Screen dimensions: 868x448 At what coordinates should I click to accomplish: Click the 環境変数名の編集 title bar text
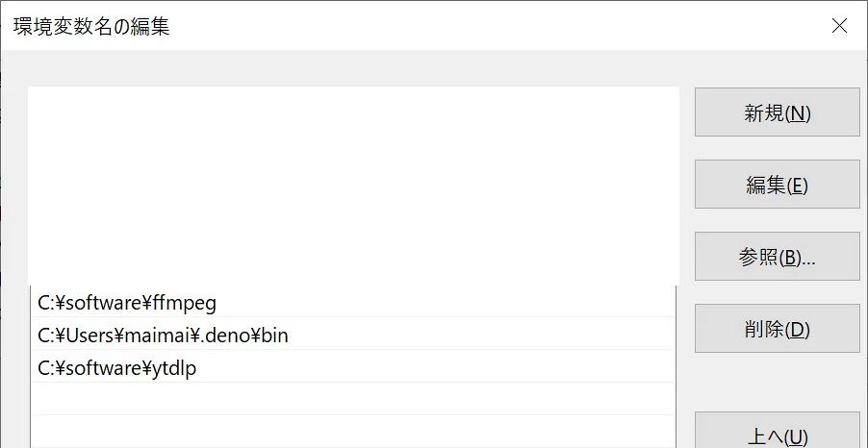tap(91, 26)
